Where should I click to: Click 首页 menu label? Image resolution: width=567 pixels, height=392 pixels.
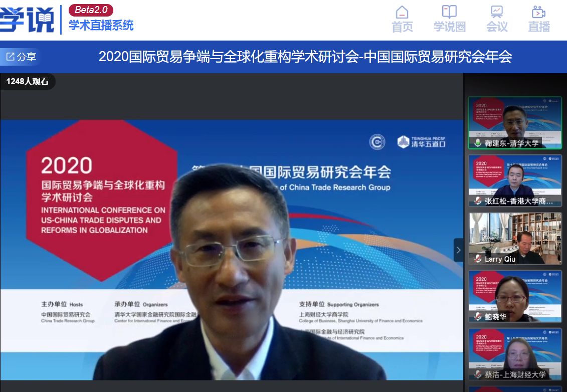click(402, 27)
